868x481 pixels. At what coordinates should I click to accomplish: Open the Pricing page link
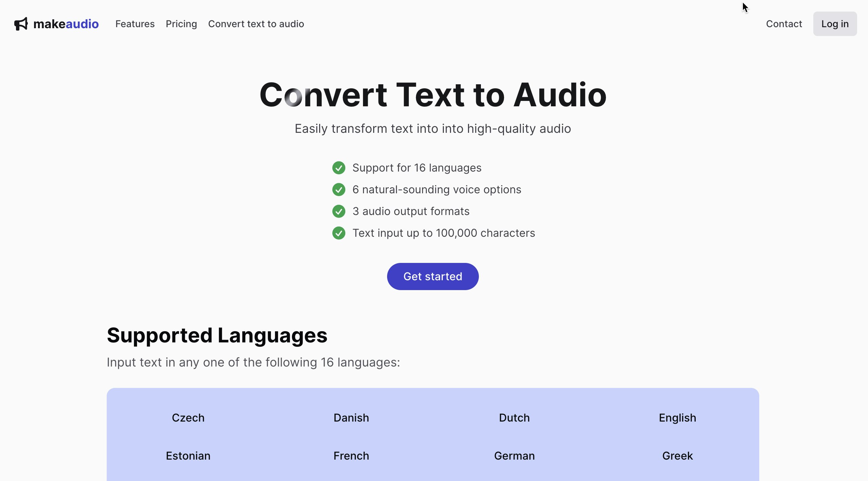click(181, 24)
